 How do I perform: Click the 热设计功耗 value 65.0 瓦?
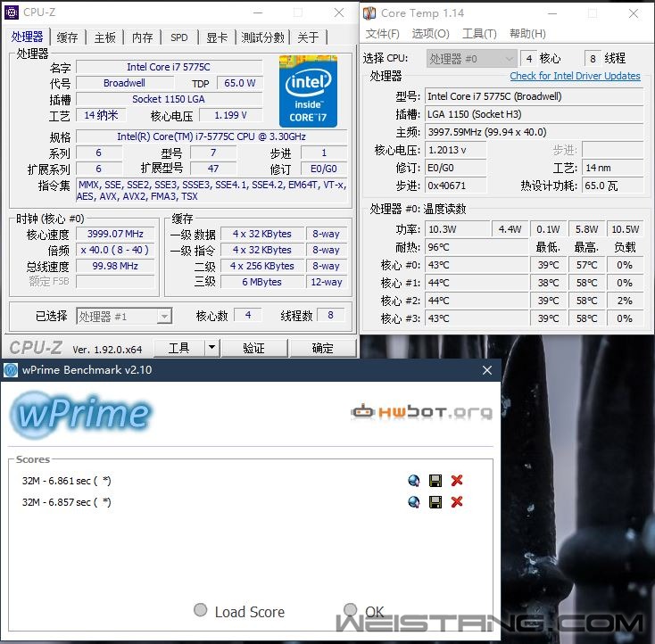click(612, 186)
